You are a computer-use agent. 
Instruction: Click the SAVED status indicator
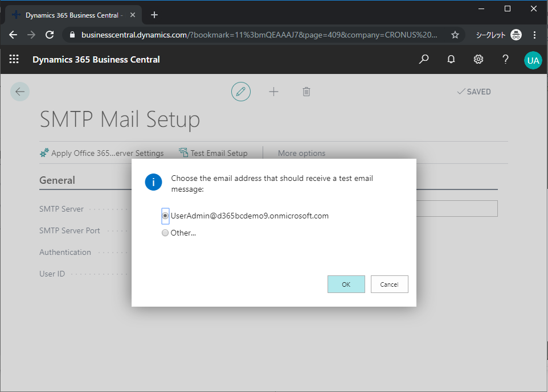[474, 92]
